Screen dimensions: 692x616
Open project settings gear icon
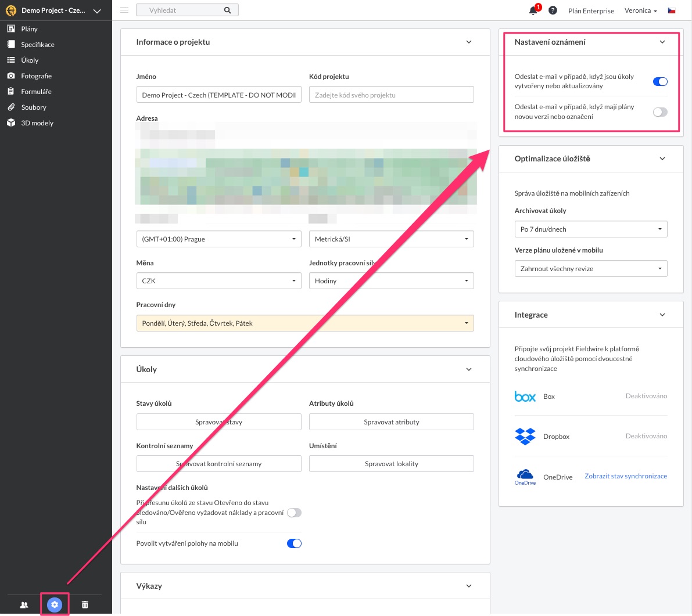coord(55,604)
